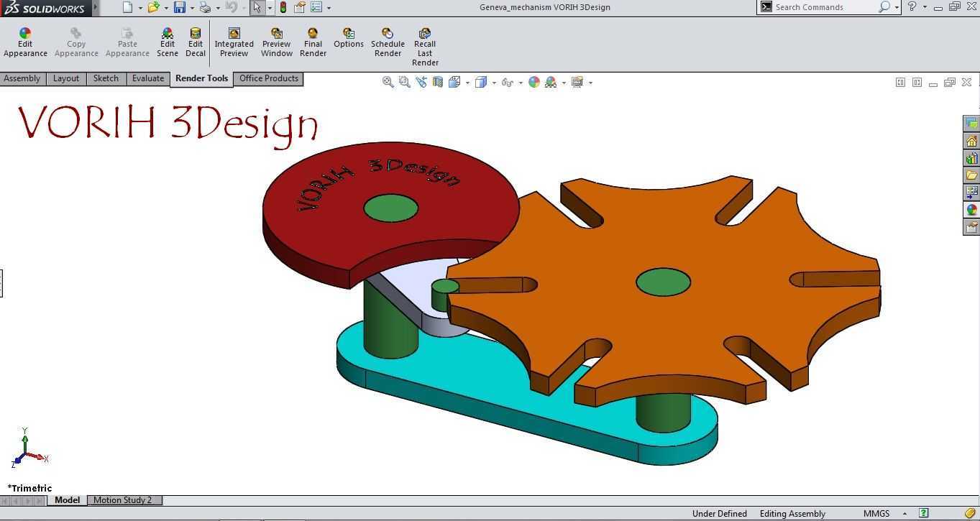This screenshot has height=521, width=980.
Task: Save the document with the floppy icon
Action: click(x=180, y=7)
